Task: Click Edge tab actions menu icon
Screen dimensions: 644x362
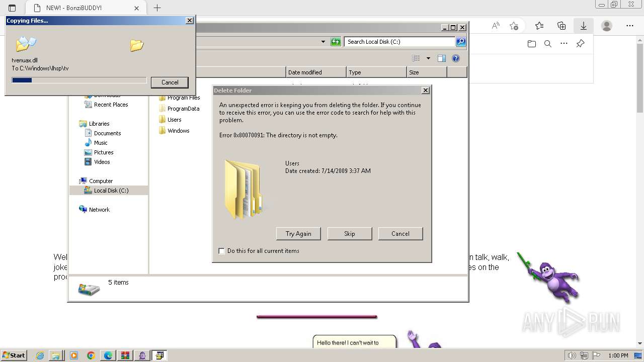Action: pyautogui.click(x=12, y=8)
